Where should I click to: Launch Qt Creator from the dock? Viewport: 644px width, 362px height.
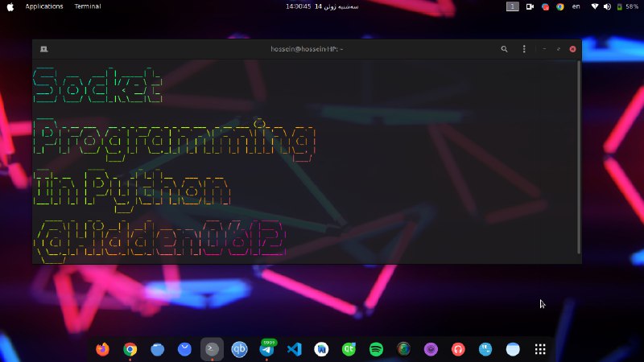click(349, 349)
